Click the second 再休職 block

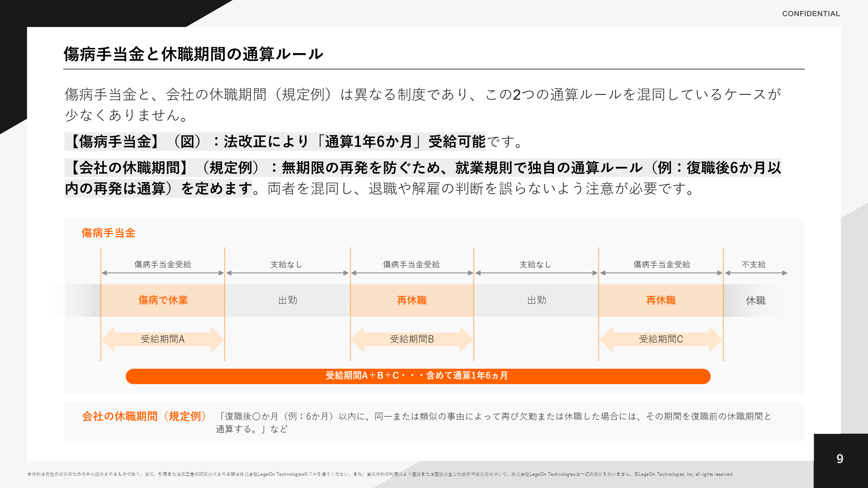point(660,300)
